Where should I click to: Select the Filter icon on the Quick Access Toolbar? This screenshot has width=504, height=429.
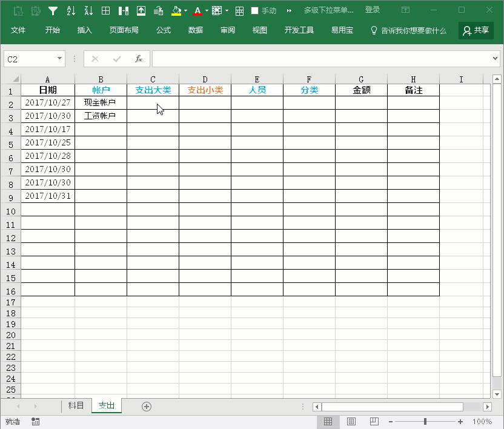(x=53, y=10)
